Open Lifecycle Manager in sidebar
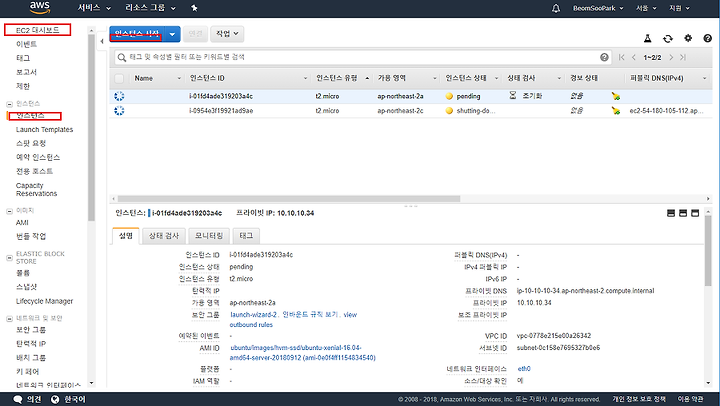Viewport: 720px width, 406px height. [x=45, y=301]
